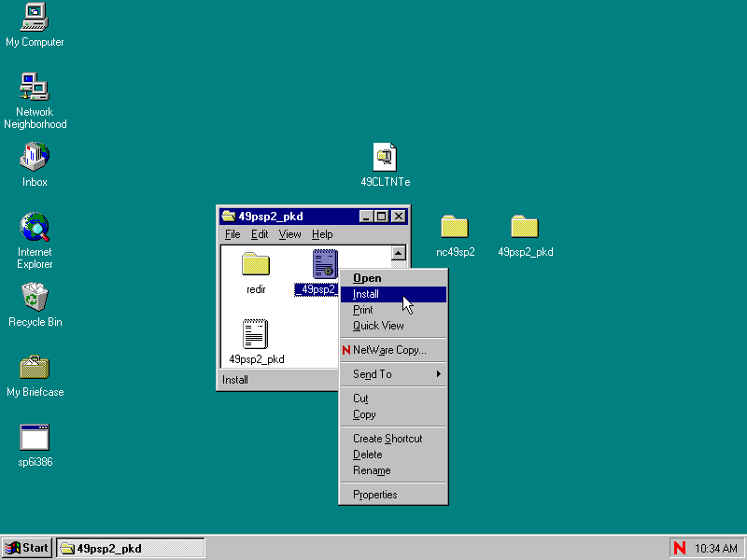The height and width of the screenshot is (560, 747).
Task: Choose Quick View from the context menu
Action: [x=393, y=326]
